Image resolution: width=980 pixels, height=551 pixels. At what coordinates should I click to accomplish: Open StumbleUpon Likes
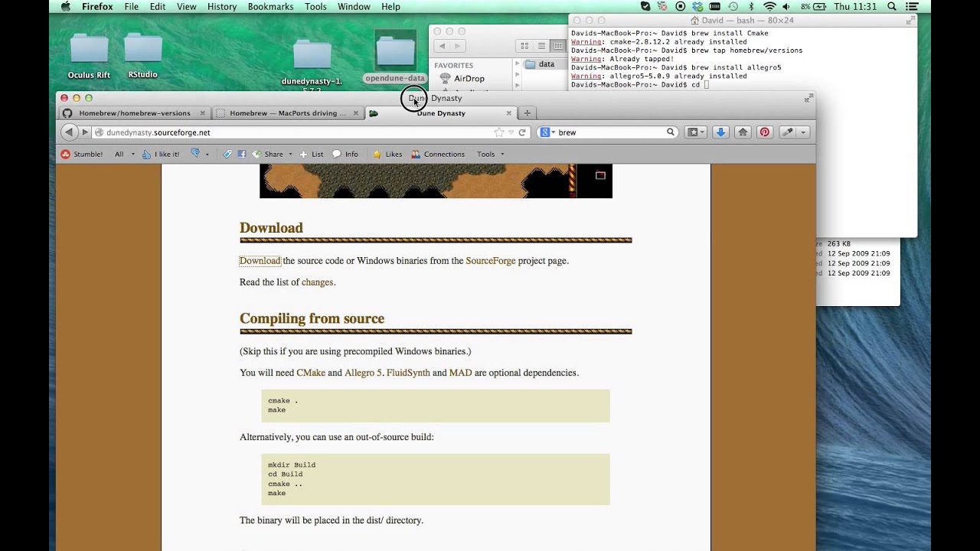tap(387, 154)
